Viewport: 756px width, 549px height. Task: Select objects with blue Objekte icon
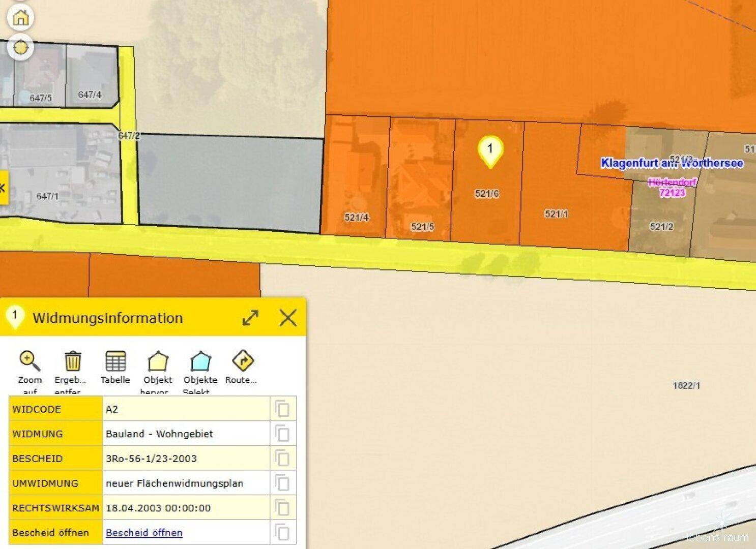(x=200, y=361)
